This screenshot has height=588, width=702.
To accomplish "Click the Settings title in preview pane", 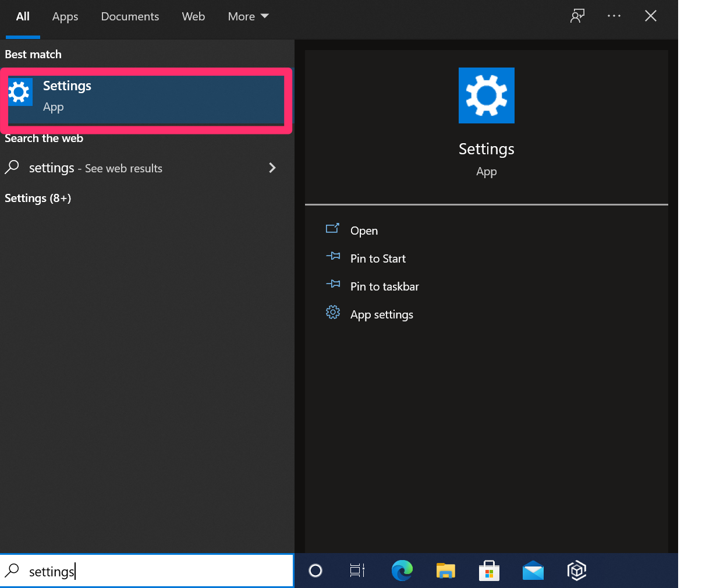I will (487, 149).
